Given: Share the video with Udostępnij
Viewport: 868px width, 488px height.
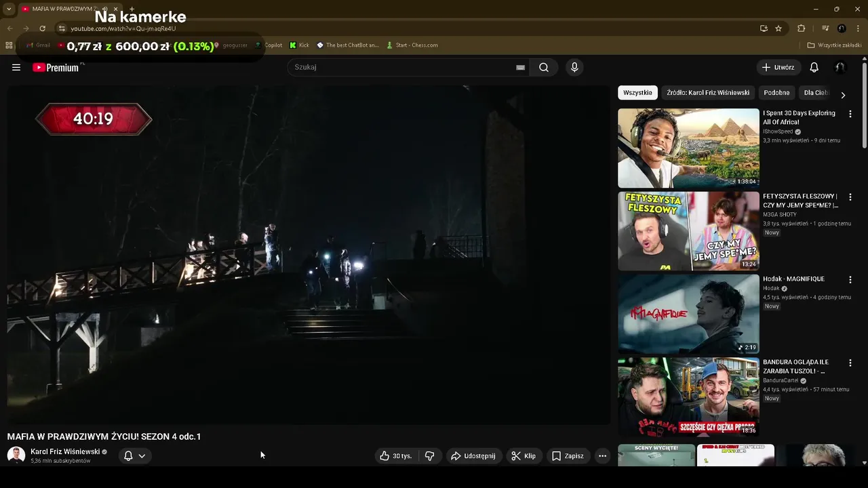Looking at the screenshot, I should pos(473,456).
